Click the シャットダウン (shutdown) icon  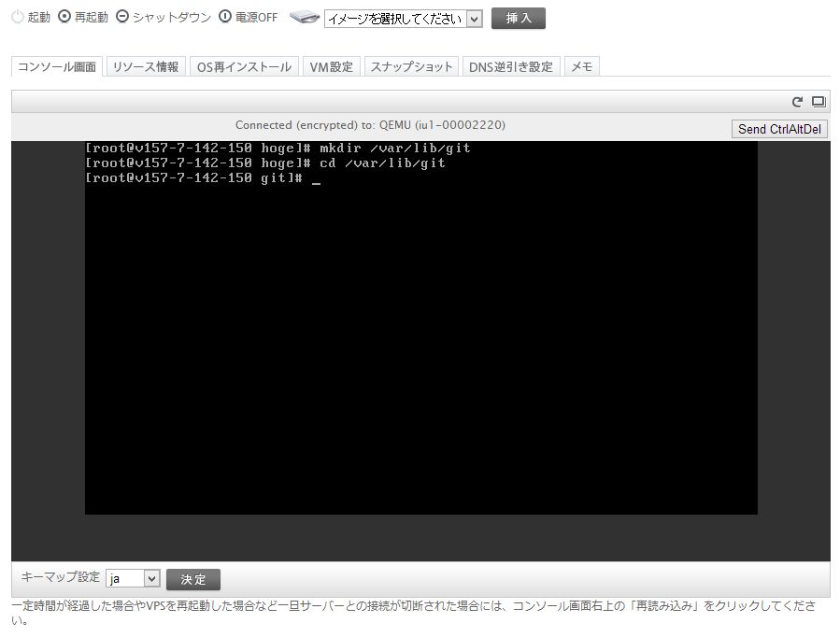pyautogui.click(x=122, y=17)
